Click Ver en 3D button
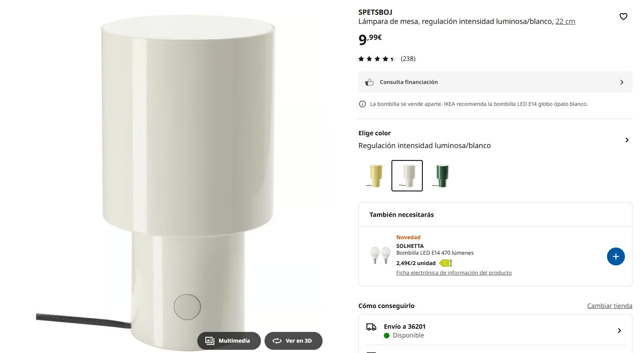This screenshot has height=353, width=644. [x=294, y=341]
